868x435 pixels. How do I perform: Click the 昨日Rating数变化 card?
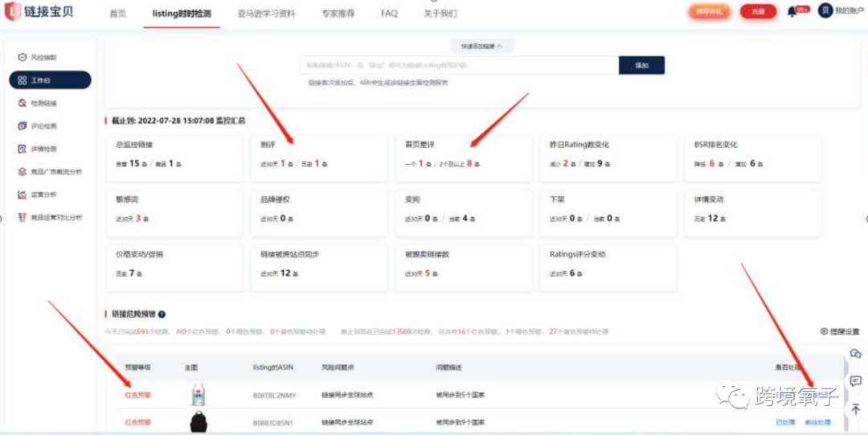608,158
